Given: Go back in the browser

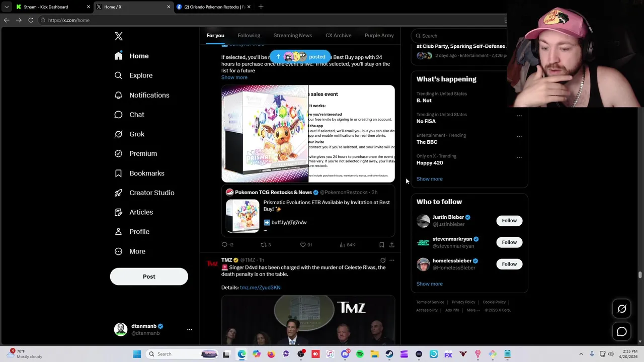Looking at the screenshot, I should (x=7, y=20).
